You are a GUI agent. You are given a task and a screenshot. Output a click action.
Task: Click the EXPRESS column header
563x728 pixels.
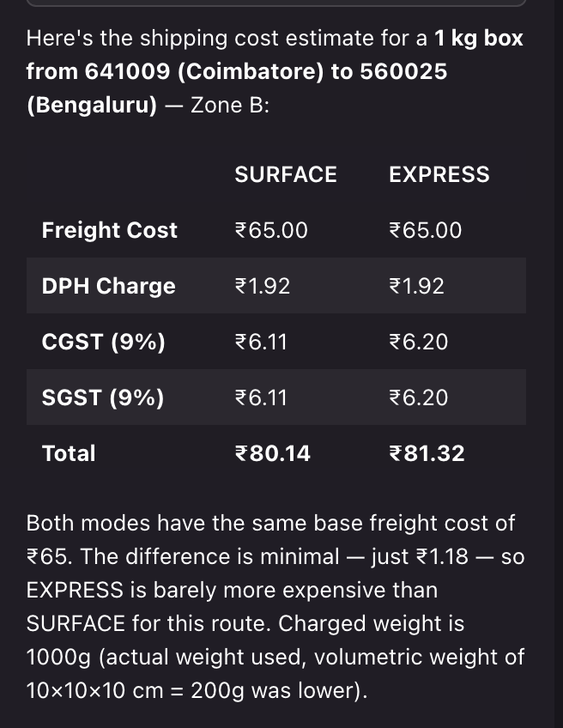point(439,174)
